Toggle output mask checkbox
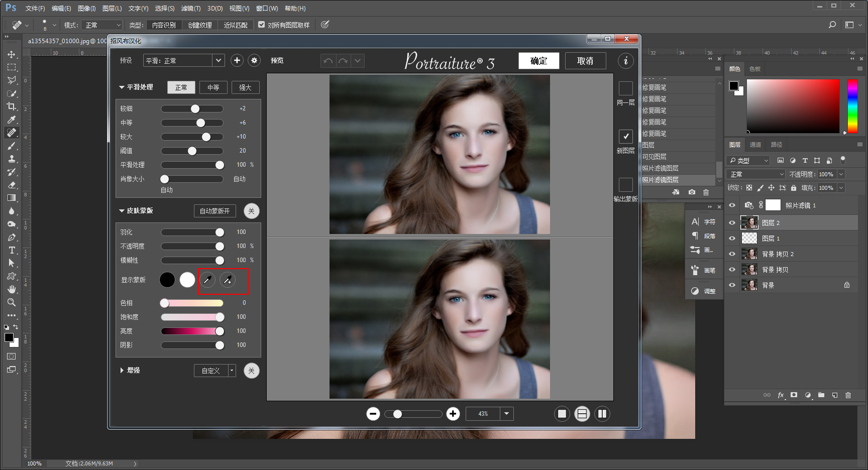This screenshot has width=868, height=470. [626, 185]
